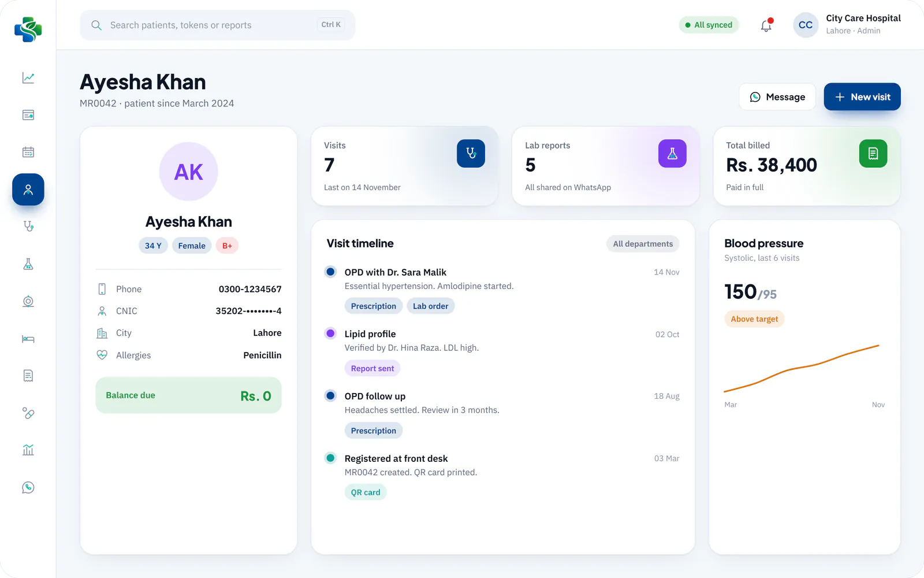The image size is (924, 578).
Task: Click the Registered at front desk entry title
Action: pos(396,458)
